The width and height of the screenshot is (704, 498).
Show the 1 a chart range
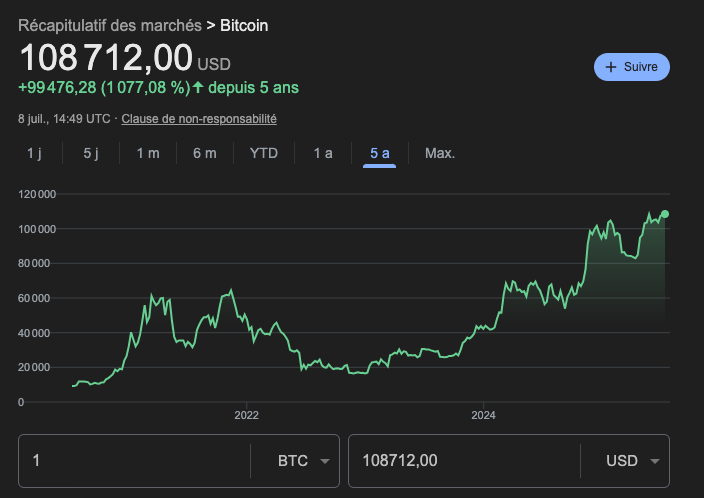323,153
